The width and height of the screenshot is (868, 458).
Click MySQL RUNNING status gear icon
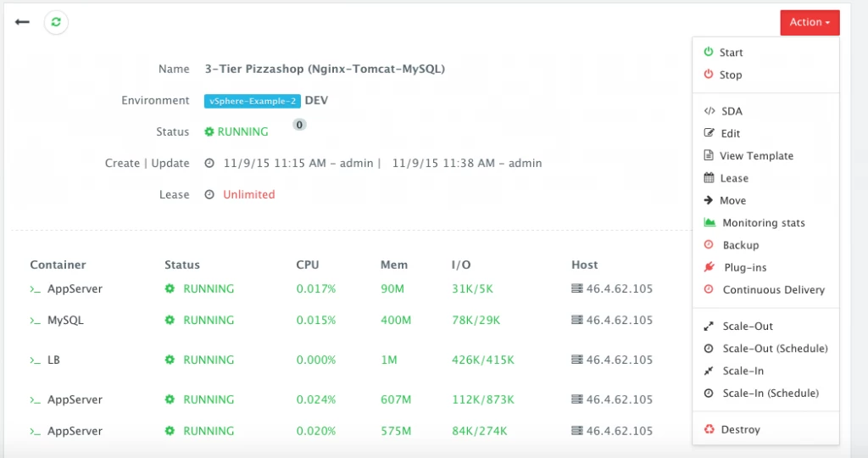(x=170, y=320)
